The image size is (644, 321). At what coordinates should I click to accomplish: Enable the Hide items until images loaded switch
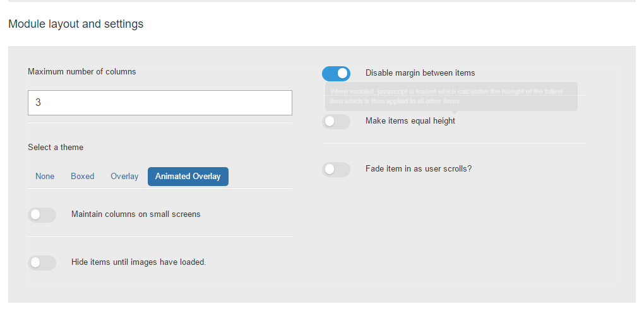pyautogui.click(x=42, y=263)
